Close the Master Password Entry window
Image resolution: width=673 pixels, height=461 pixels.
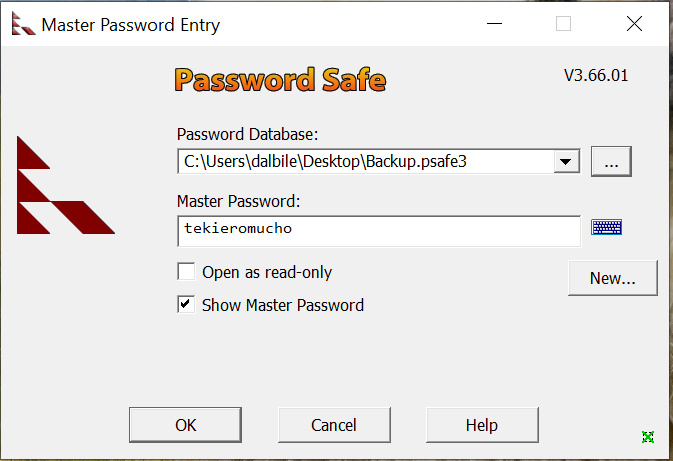coord(634,24)
